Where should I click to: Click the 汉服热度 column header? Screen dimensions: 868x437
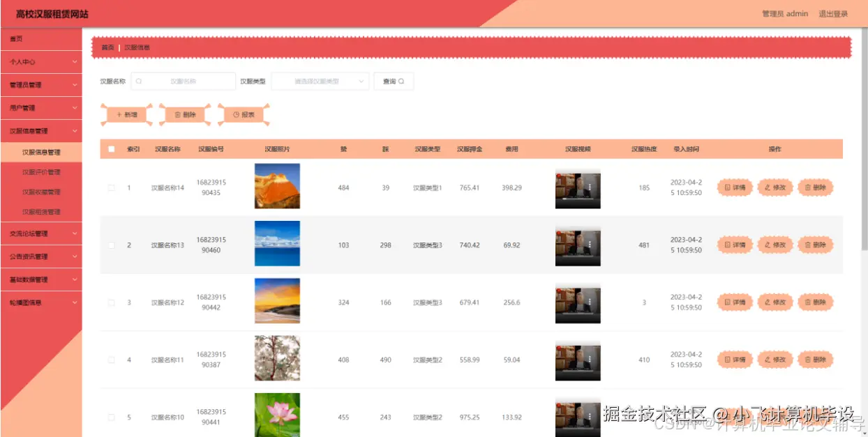coord(644,149)
